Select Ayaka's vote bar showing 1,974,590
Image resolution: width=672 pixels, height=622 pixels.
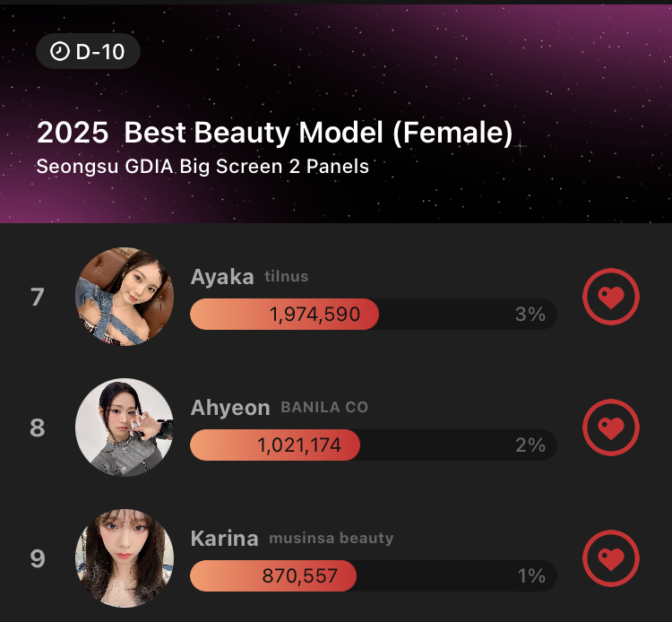pyautogui.click(x=374, y=315)
